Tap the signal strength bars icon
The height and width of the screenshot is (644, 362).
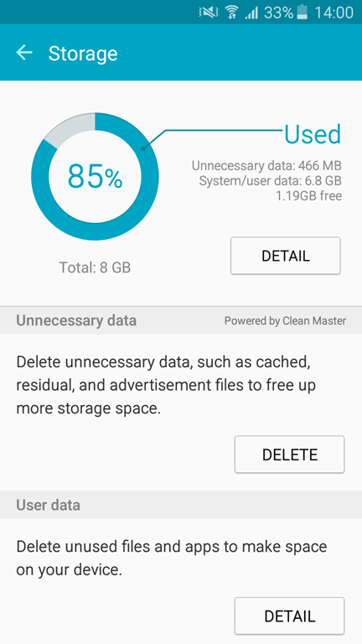251,13
